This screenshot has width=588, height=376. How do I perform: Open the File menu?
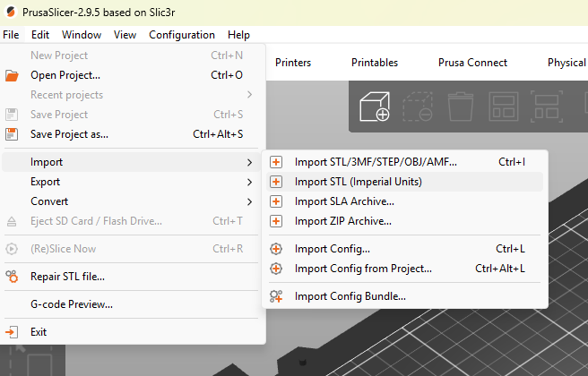click(11, 35)
